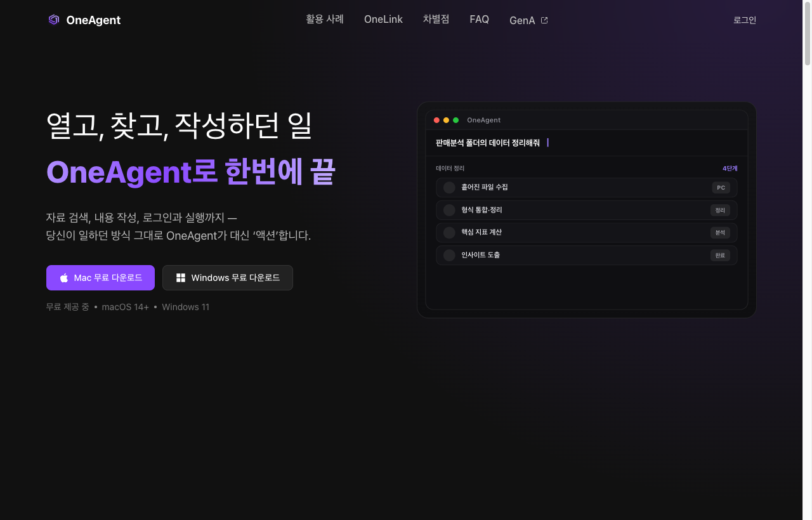The height and width of the screenshot is (520, 812).
Task: Select the 흩어진 파일 수집 step row
Action: (x=587, y=188)
